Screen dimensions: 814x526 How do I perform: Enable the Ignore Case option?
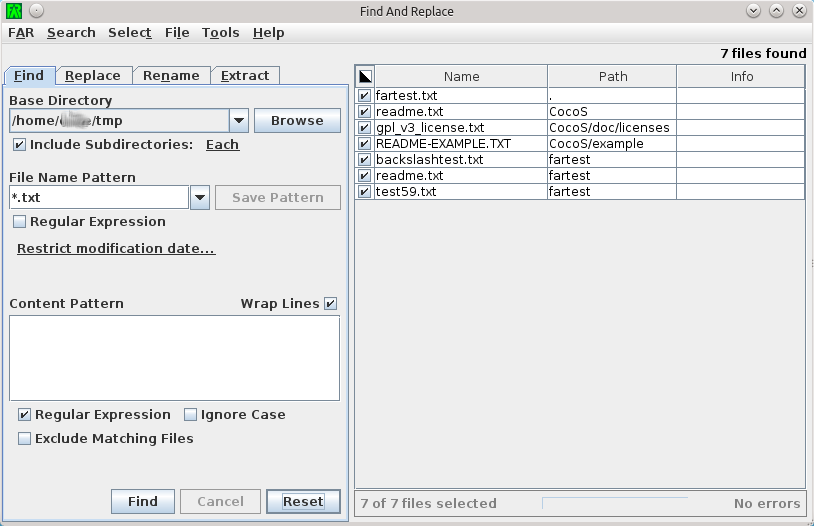(191, 415)
